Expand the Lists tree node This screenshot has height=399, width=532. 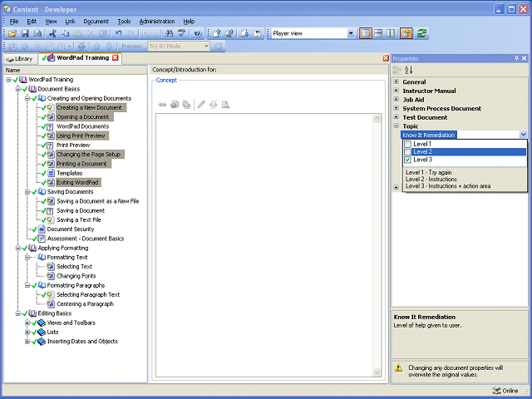coord(27,332)
